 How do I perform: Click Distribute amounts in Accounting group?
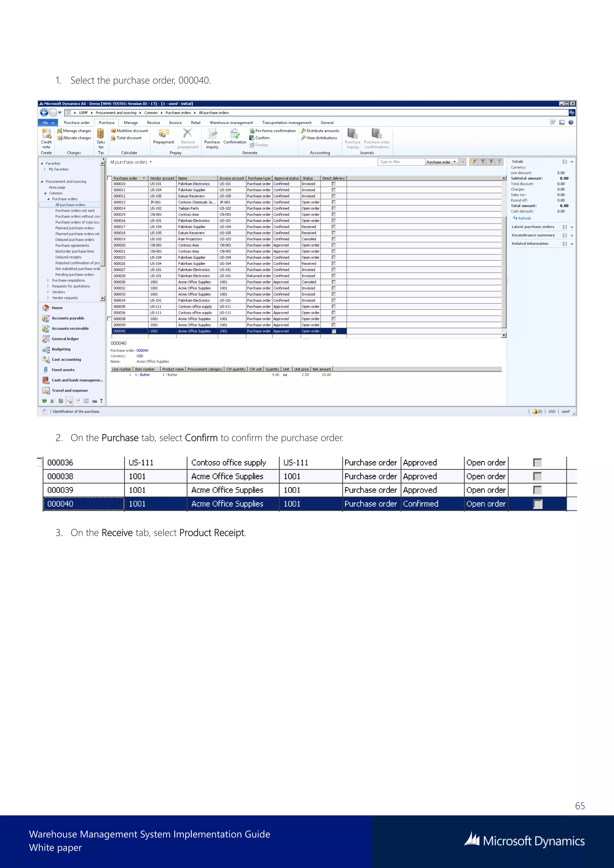(x=320, y=131)
